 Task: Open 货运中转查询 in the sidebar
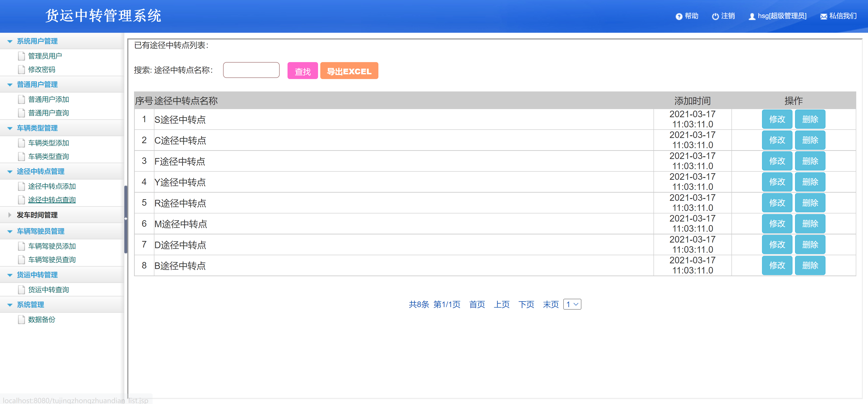click(x=48, y=290)
